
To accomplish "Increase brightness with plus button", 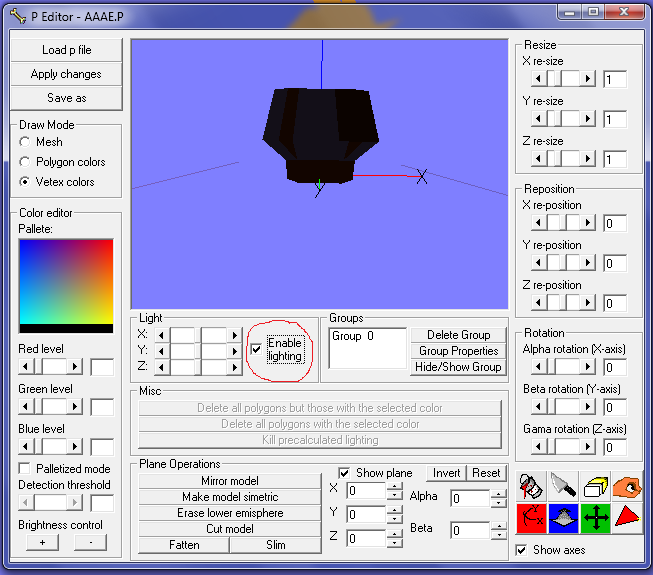I will (x=42, y=542).
